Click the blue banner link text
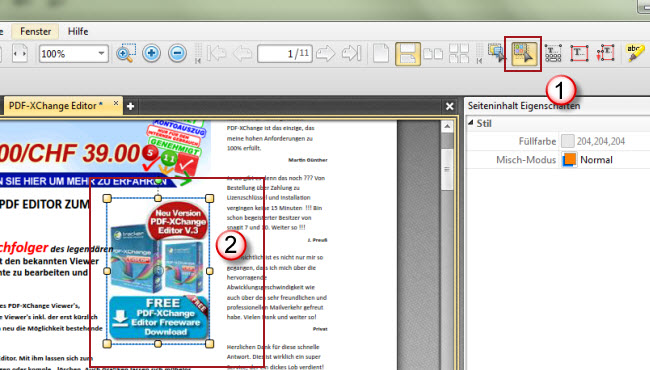The height and width of the screenshot is (370, 650). [x=83, y=181]
